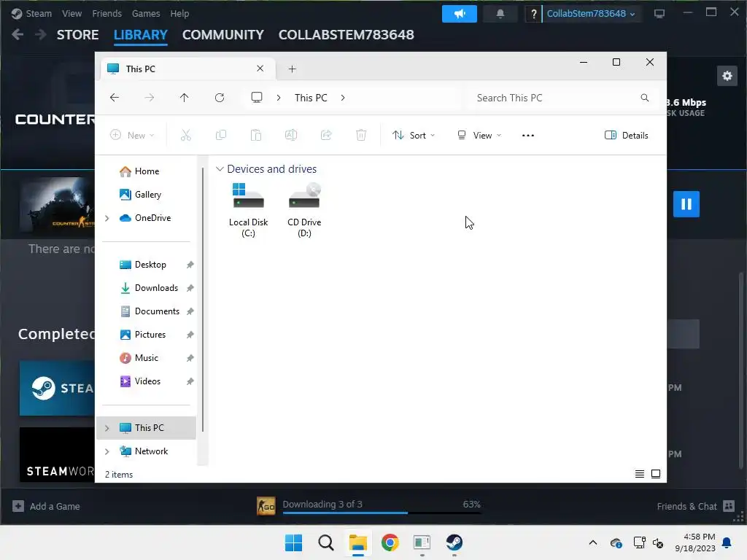Go back in Steam navigation

coord(18,34)
